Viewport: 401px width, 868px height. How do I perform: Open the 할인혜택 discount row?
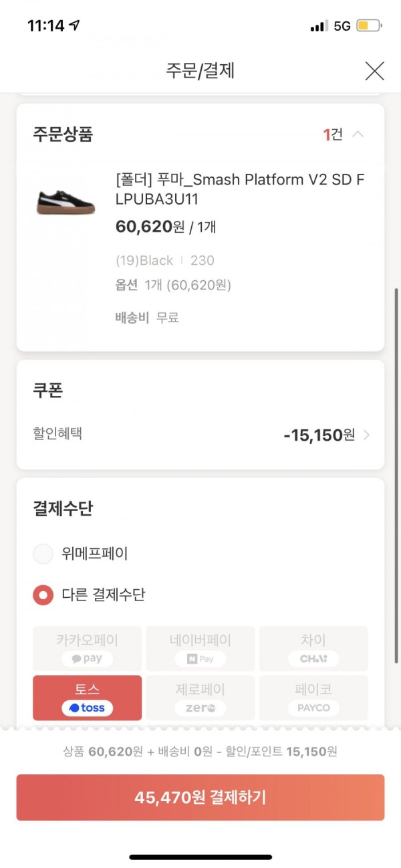click(200, 435)
